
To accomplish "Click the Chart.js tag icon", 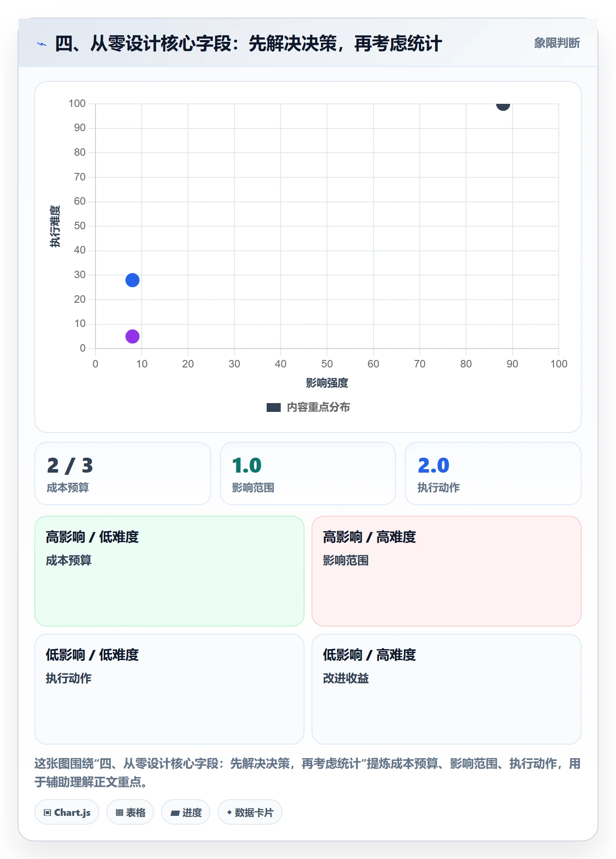I will [48, 812].
